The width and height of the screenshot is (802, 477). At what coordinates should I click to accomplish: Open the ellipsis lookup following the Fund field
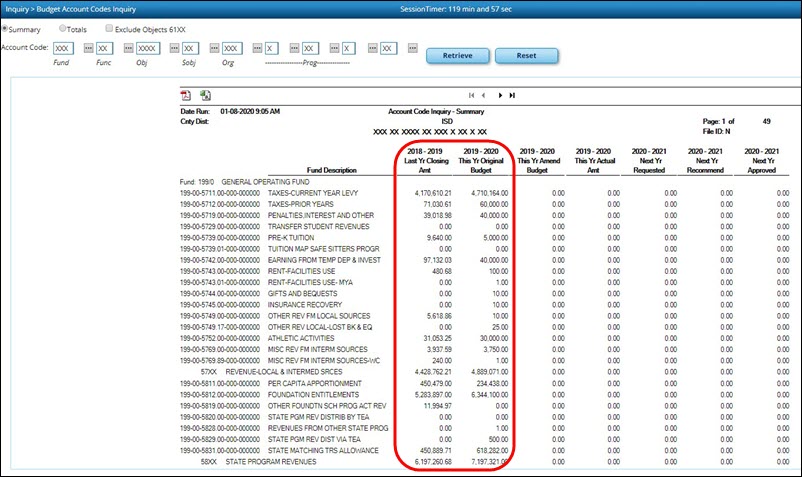point(88,48)
